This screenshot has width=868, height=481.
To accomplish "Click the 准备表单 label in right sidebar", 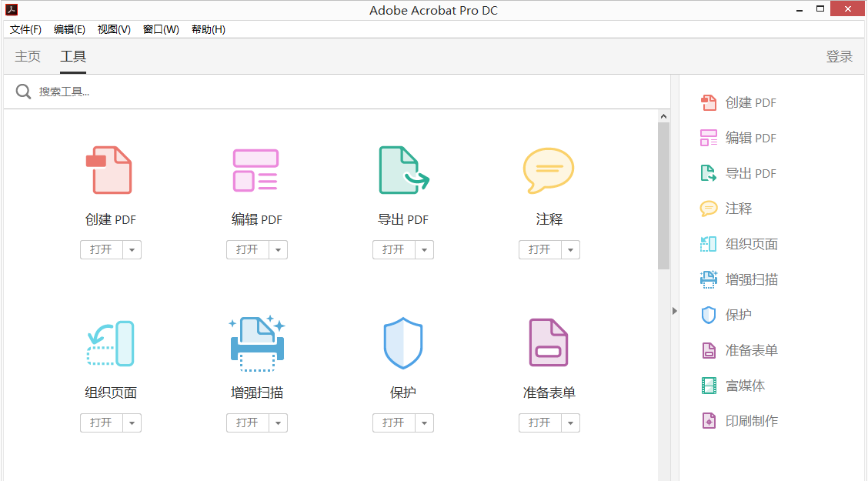I will (x=752, y=350).
